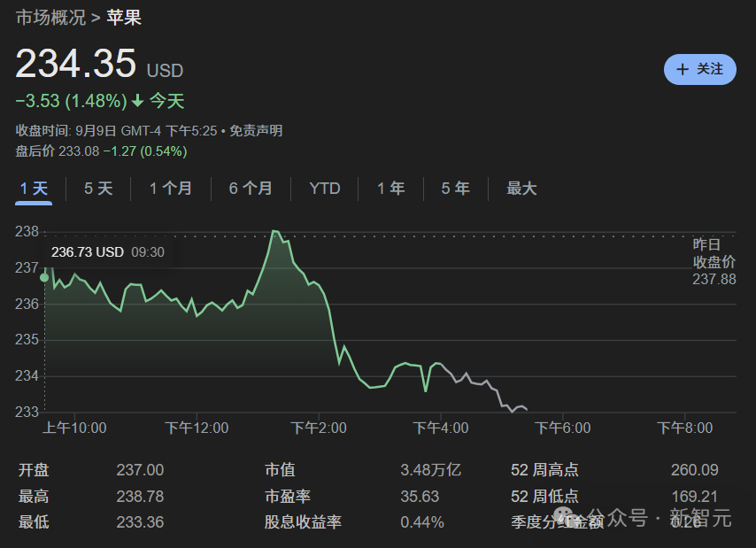Click the 苹果 breadcrumb title
The width and height of the screenshot is (756, 548).
[124, 18]
